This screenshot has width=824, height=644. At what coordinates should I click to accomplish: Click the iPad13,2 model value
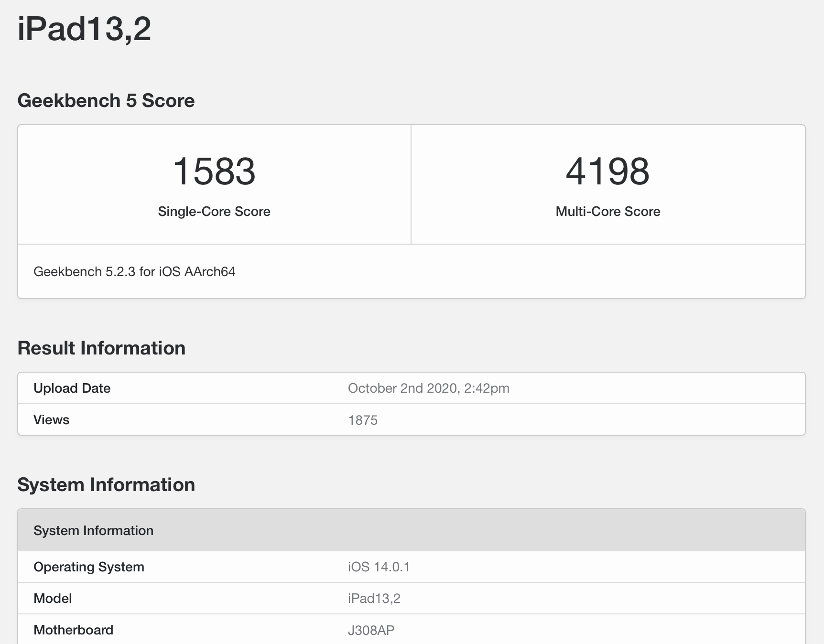tap(374, 598)
